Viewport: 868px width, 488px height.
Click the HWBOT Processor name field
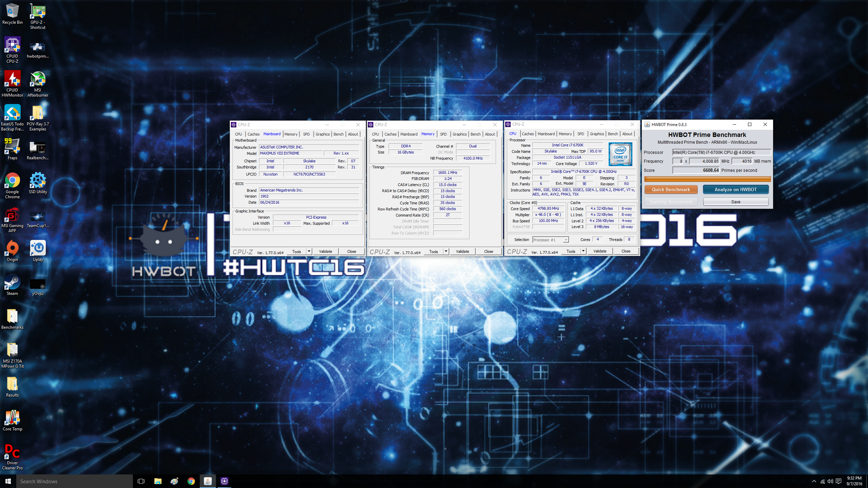coord(721,152)
